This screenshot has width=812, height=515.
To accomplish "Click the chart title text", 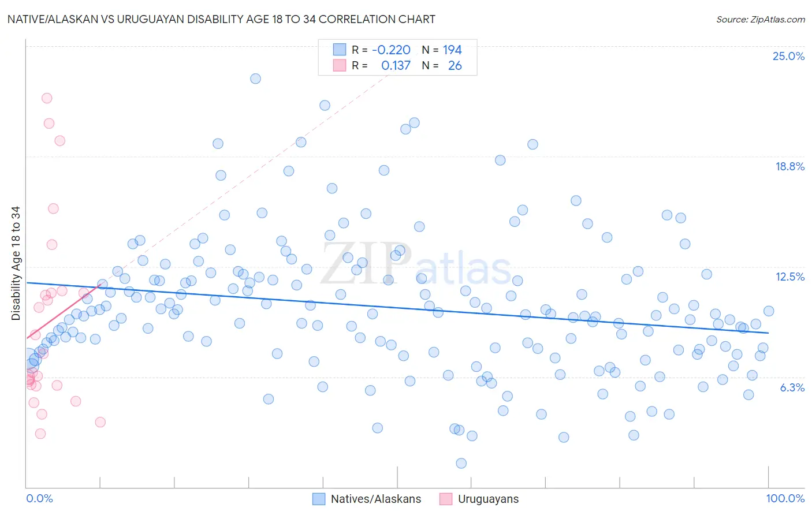I will point(221,19).
